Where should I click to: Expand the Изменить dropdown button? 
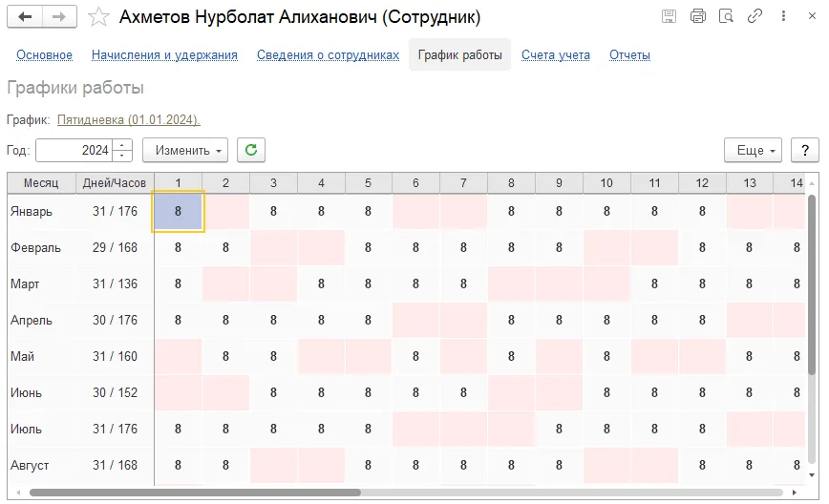[185, 150]
